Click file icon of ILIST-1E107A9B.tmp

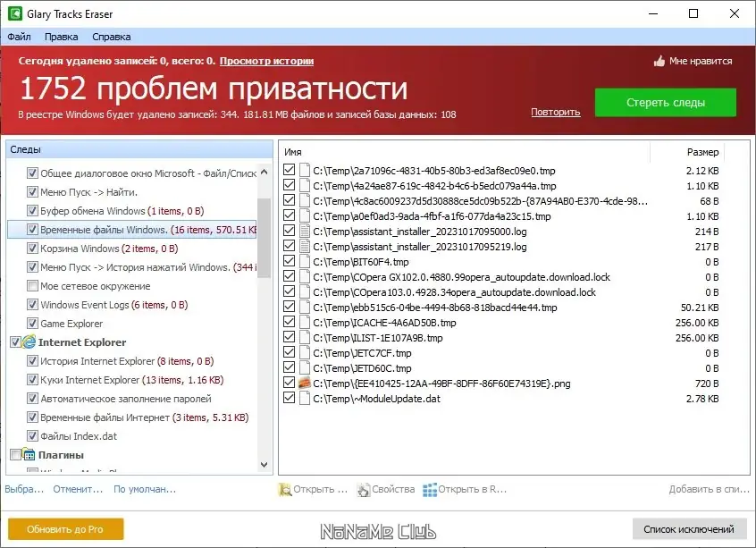click(x=304, y=338)
